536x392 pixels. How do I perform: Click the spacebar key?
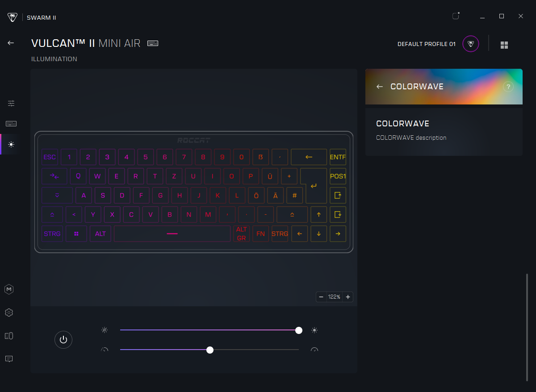[x=172, y=234]
